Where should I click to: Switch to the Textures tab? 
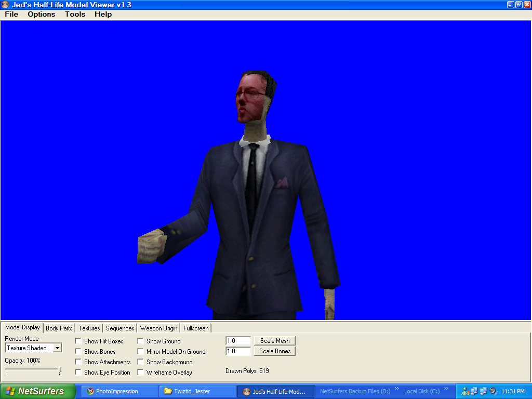pyautogui.click(x=89, y=328)
